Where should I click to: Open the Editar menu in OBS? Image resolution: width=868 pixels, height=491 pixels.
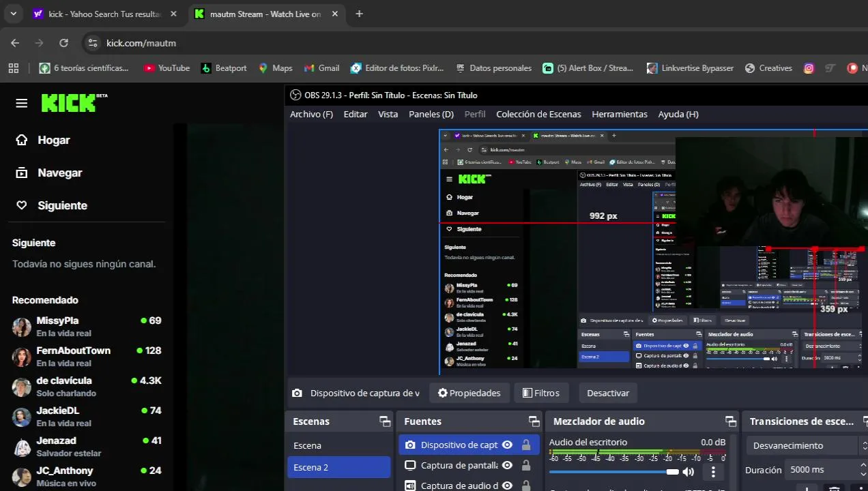tap(356, 114)
